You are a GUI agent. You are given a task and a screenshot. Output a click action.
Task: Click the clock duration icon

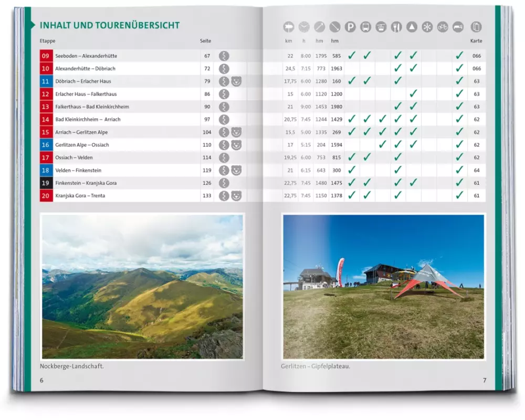(304, 27)
